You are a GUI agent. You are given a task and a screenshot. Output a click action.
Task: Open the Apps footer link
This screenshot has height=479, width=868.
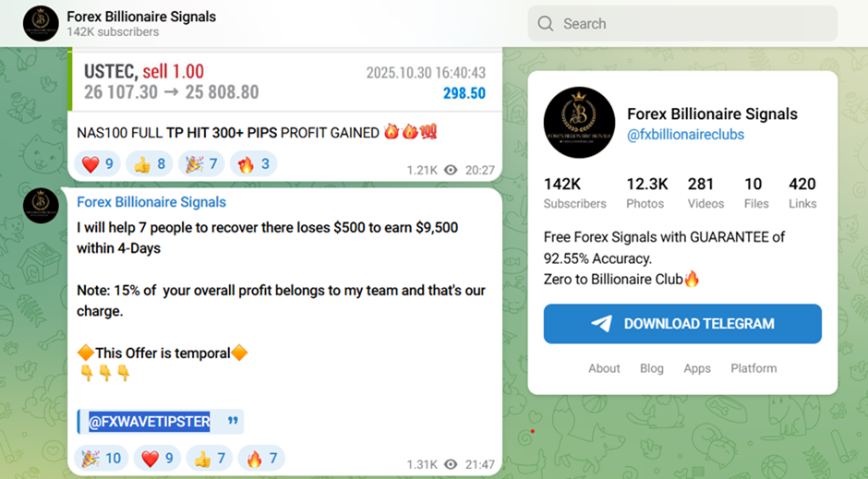coord(697,368)
